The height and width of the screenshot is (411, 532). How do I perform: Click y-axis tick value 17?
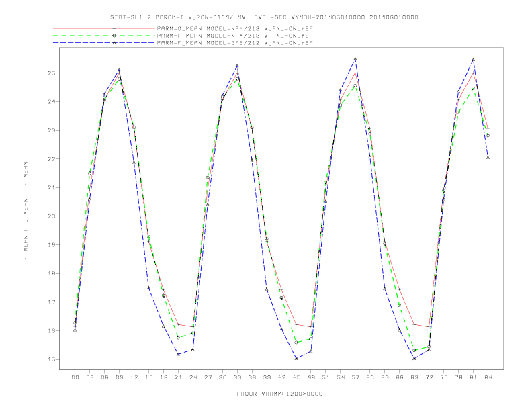(52, 302)
